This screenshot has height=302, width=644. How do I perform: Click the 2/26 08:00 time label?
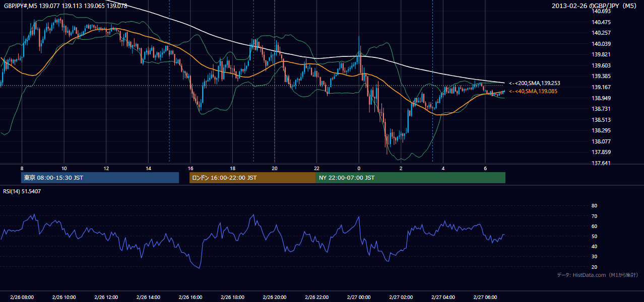click(22, 297)
